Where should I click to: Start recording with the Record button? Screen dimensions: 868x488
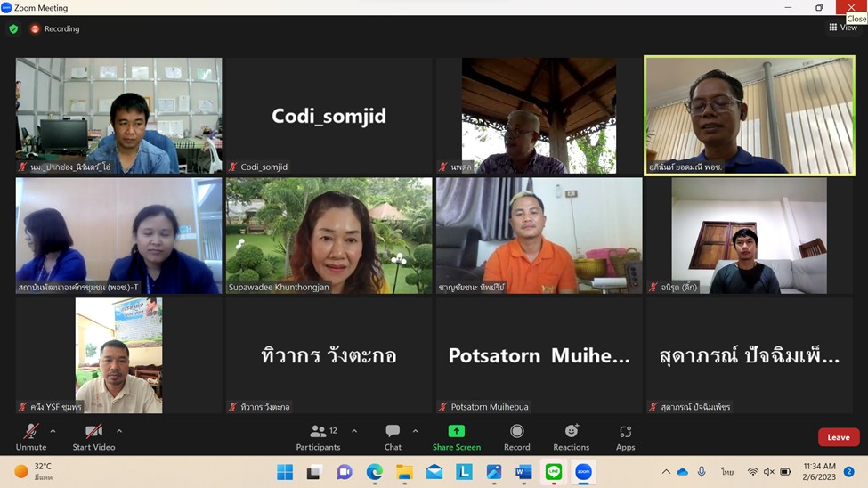tap(516, 432)
